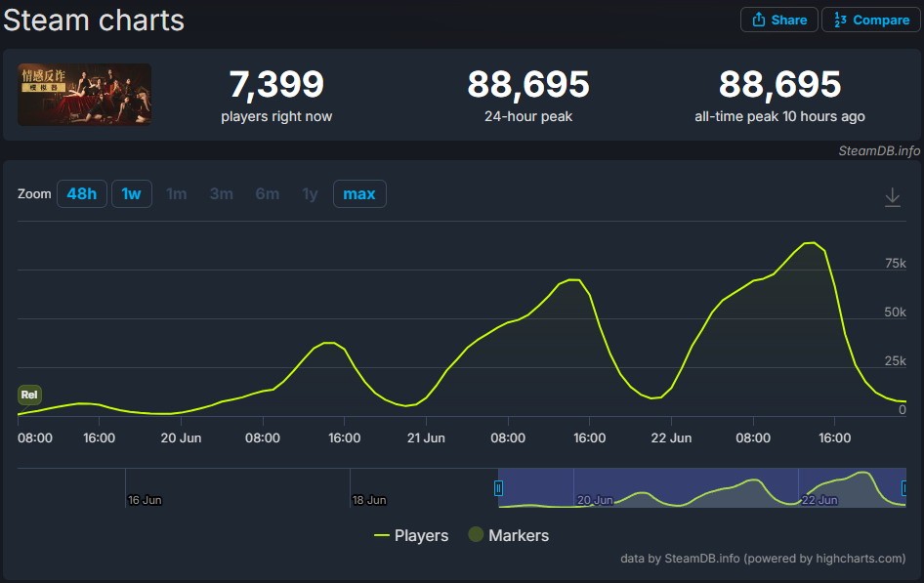Toggle the Players series in legend
This screenshot has height=583, width=924.
coord(411,535)
